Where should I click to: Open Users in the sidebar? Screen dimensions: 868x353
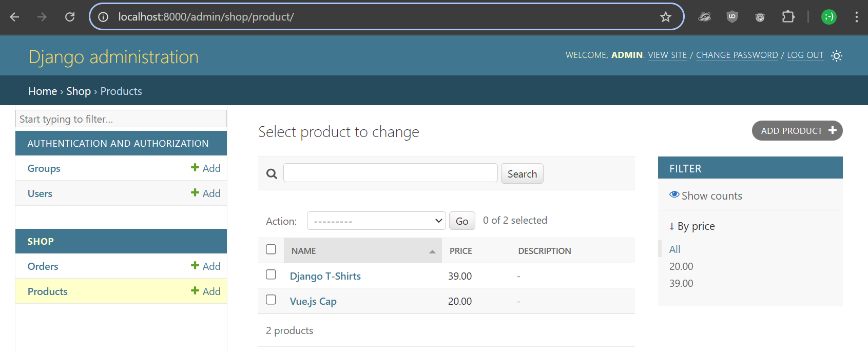40,193
